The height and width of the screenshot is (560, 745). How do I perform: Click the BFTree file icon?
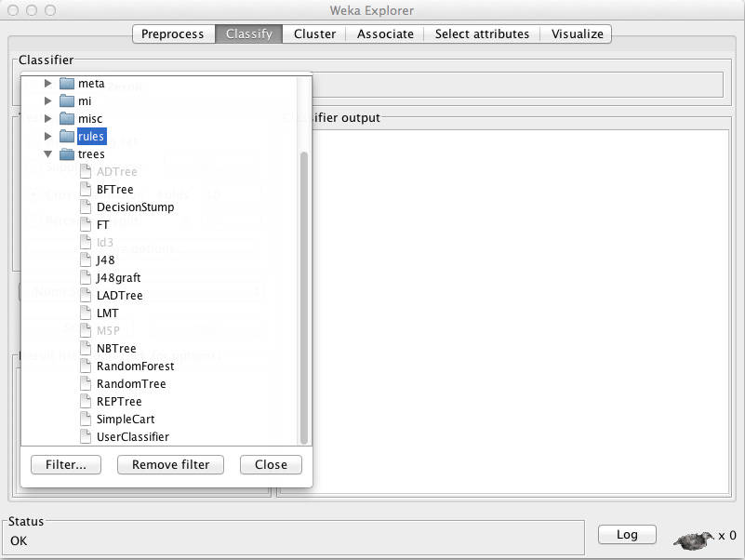tap(86, 189)
